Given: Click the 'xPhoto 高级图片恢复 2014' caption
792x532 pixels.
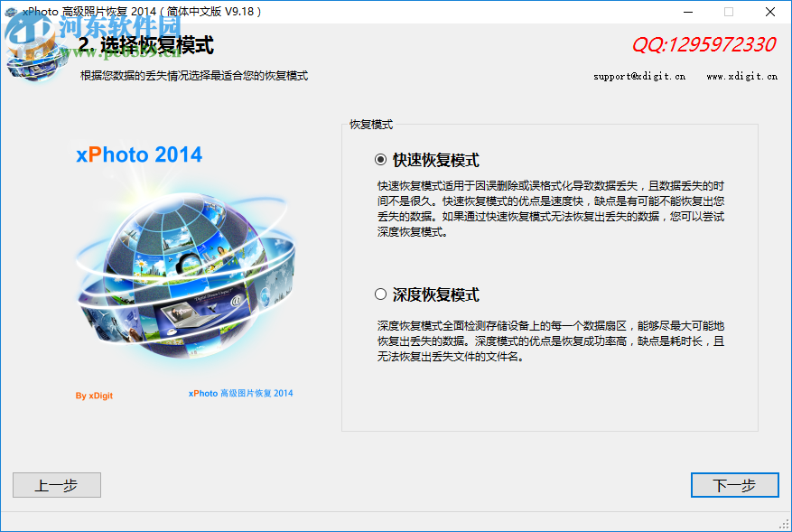Looking at the screenshot, I should 240,393.
